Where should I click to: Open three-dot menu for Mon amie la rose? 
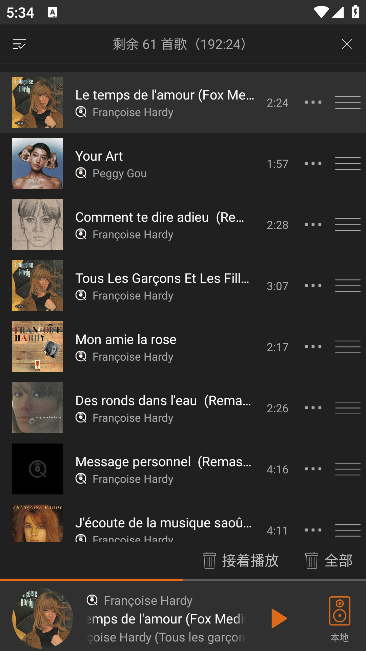coord(313,347)
